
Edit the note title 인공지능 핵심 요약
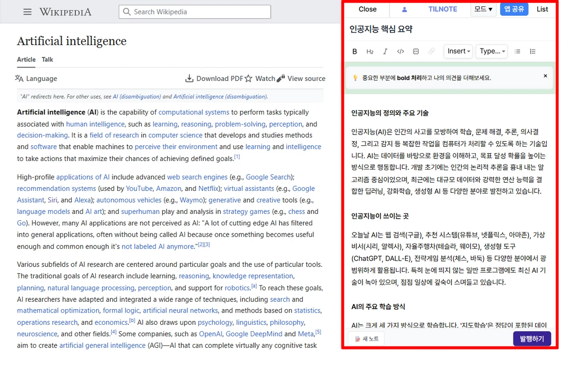pos(381,29)
